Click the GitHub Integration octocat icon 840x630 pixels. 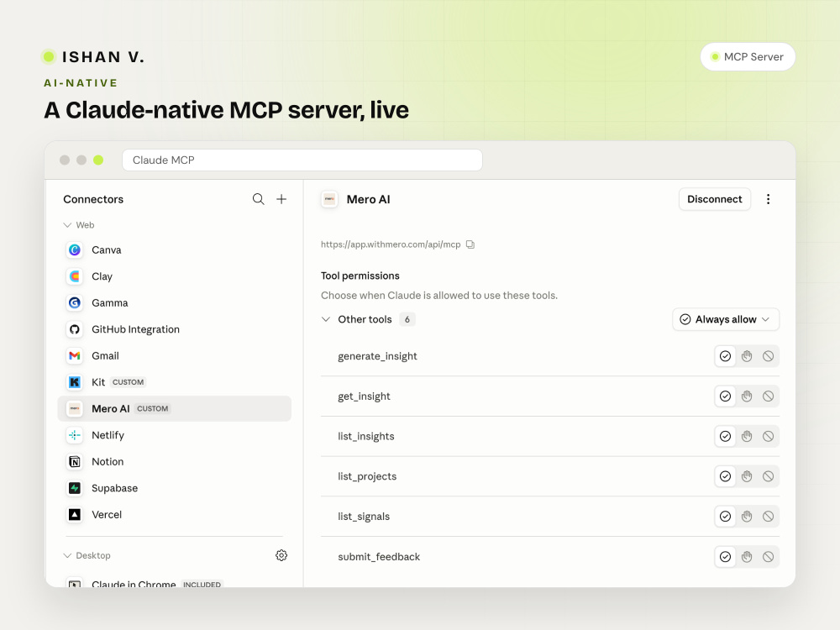[x=75, y=329]
